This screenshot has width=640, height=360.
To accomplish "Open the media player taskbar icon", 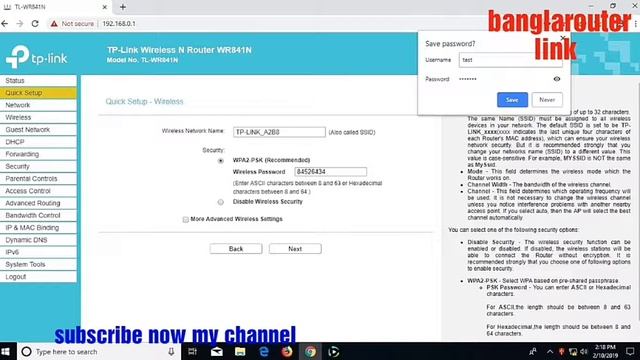I will (x=333, y=351).
